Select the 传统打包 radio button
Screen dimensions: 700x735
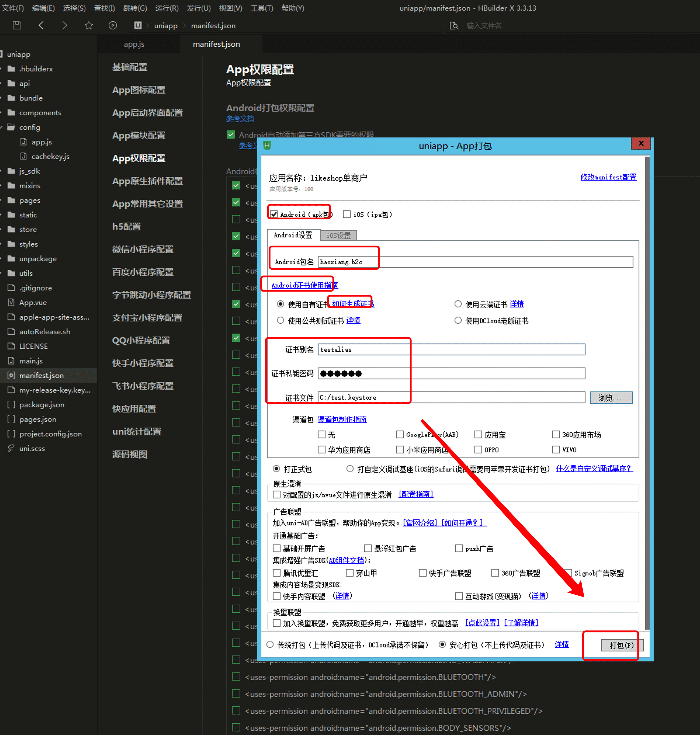(270, 645)
